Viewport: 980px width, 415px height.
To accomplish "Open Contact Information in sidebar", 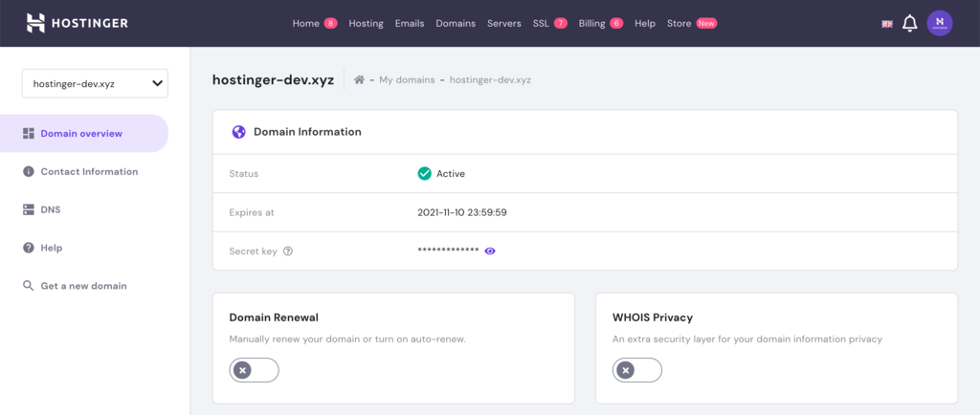I will pyautogui.click(x=88, y=172).
